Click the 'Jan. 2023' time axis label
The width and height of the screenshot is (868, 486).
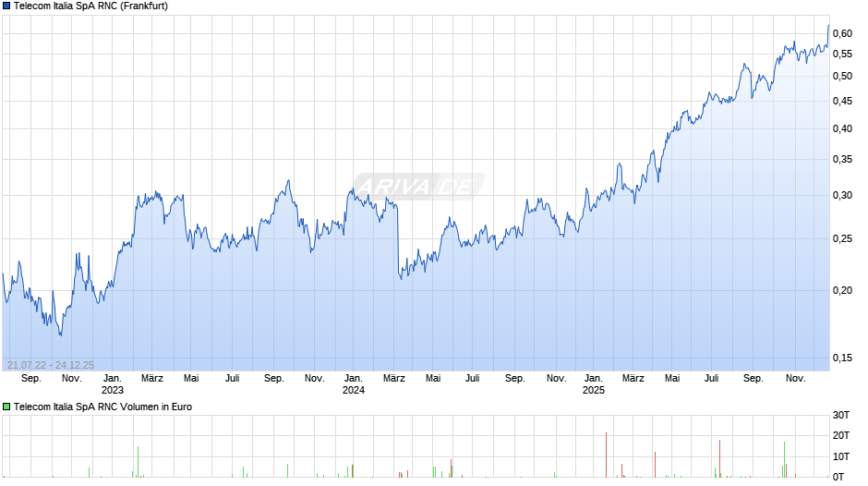(x=113, y=384)
